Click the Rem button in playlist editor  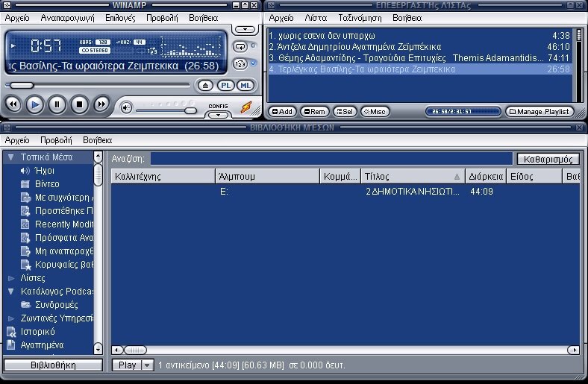(315, 112)
